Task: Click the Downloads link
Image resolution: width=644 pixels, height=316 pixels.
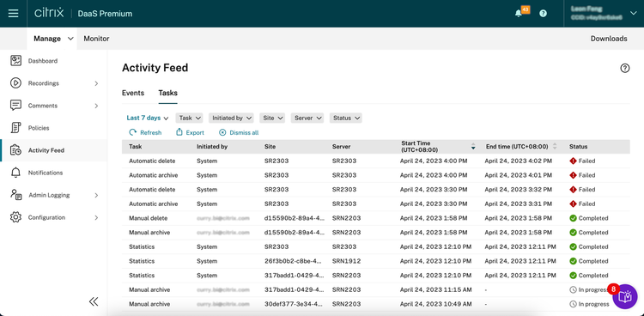Action: (609, 39)
